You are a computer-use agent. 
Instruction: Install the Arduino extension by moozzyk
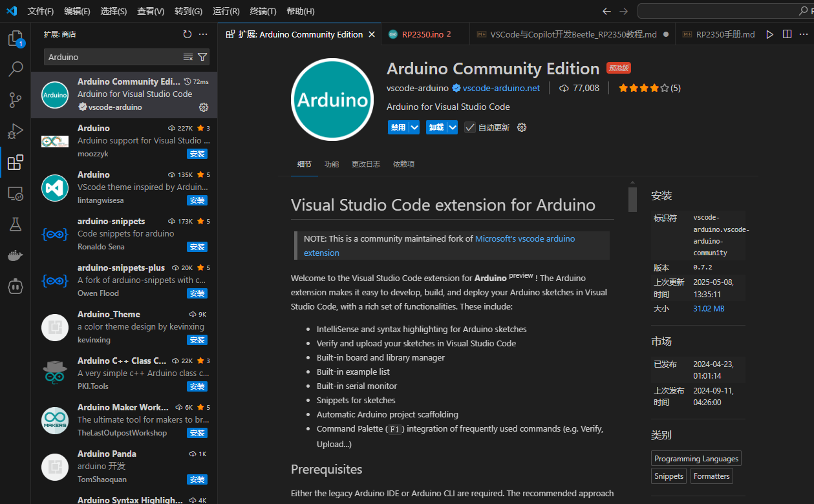(197, 154)
